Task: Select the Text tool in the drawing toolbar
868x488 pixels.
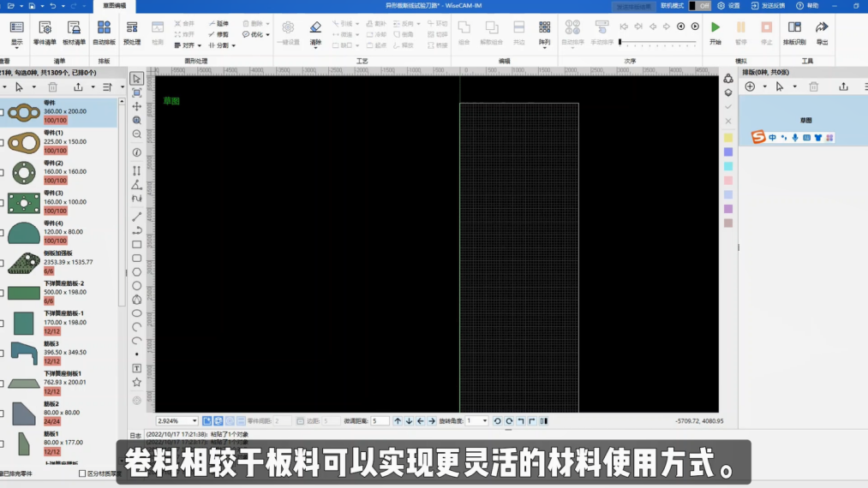Action: (137, 368)
